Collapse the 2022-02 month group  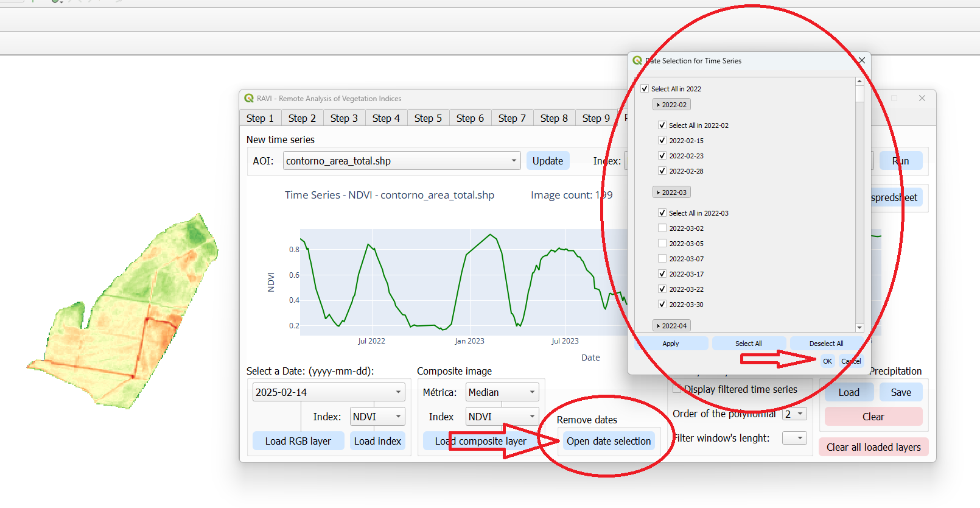point(671,105)
